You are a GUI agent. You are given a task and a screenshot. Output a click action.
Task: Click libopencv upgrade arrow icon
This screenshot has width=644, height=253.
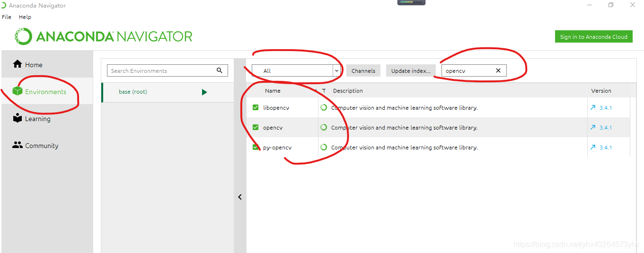[x=593, y=107]
